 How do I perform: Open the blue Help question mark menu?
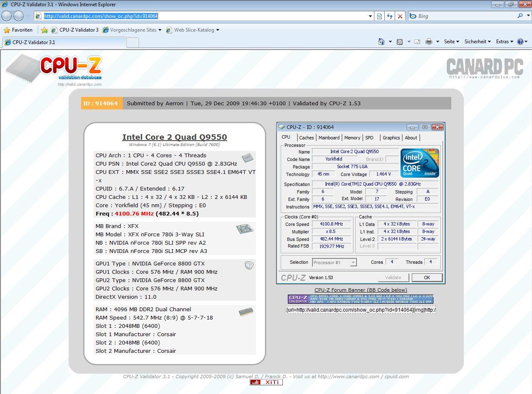[x=522, y=42]
